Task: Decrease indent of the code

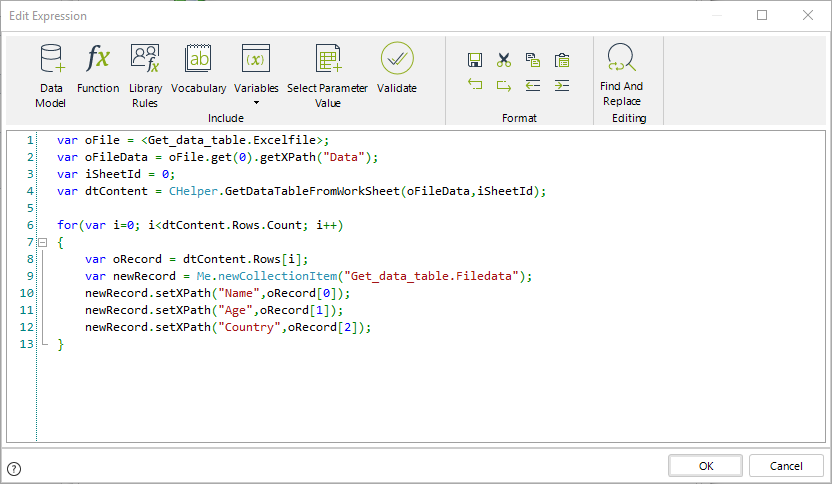Action: (533, 86)
